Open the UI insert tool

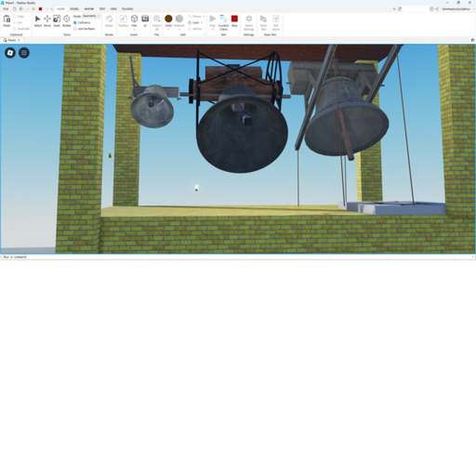tap(145, 20)
